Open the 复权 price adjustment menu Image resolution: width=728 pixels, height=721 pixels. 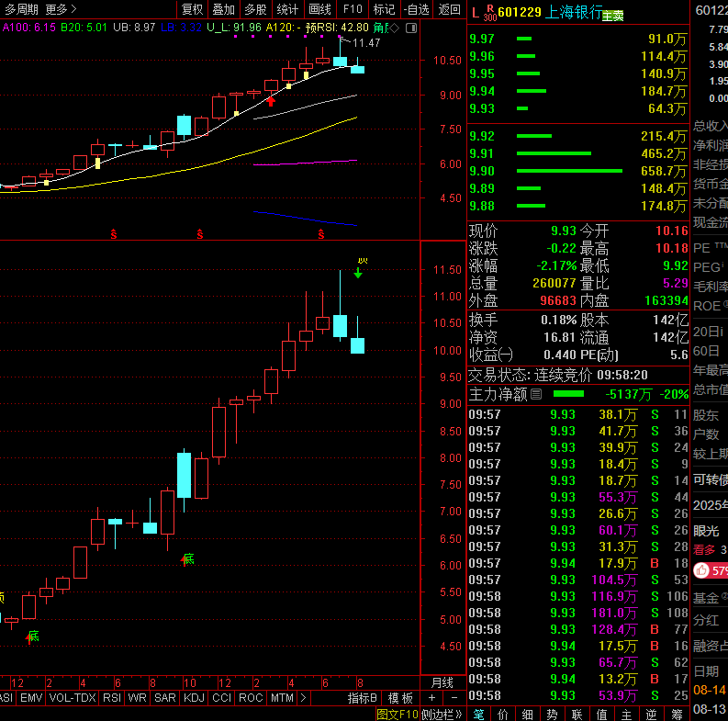(x=192, y=9)
